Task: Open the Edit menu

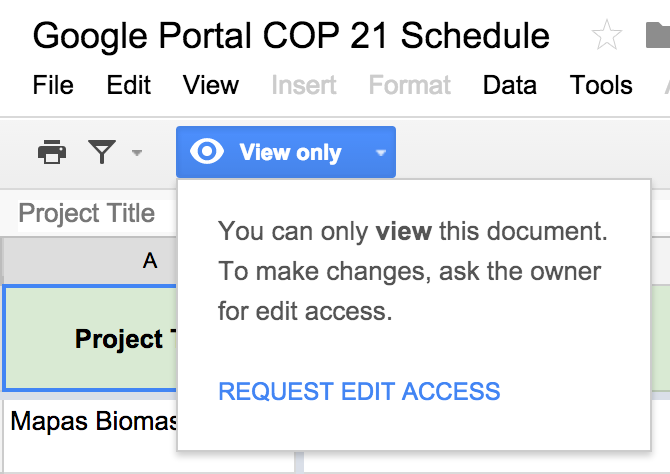Action: [128, 85]
